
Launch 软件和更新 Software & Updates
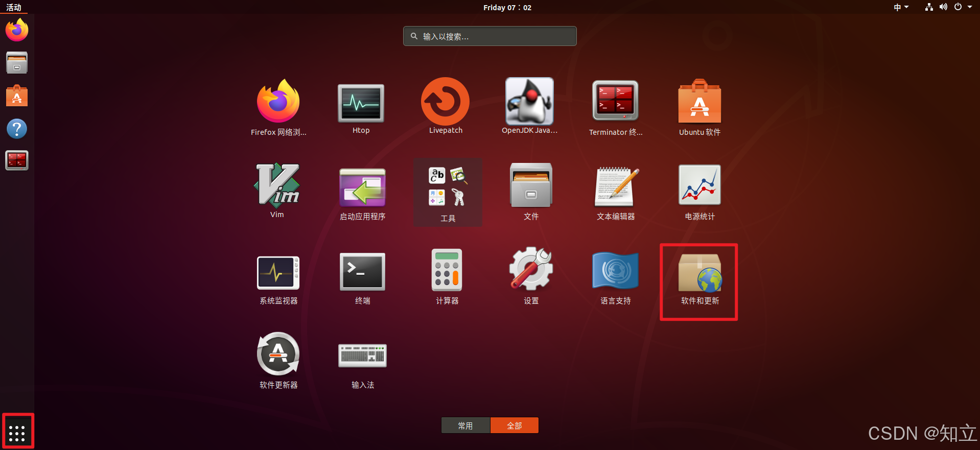point(699,272)
